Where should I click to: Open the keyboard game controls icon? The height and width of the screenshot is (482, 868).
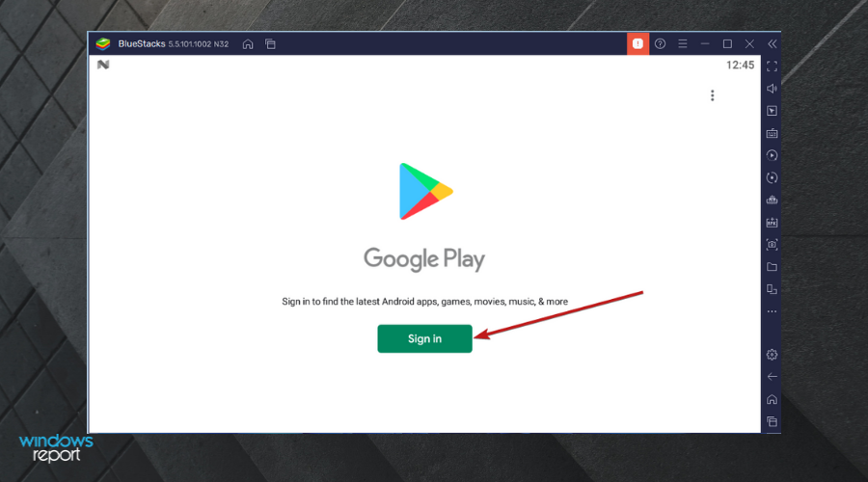point(773,133)
